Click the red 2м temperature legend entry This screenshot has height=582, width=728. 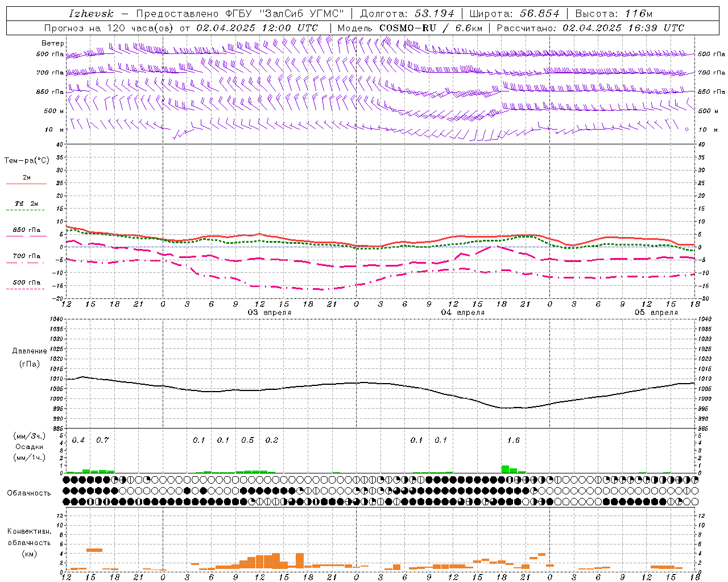(x=26, y=180)
